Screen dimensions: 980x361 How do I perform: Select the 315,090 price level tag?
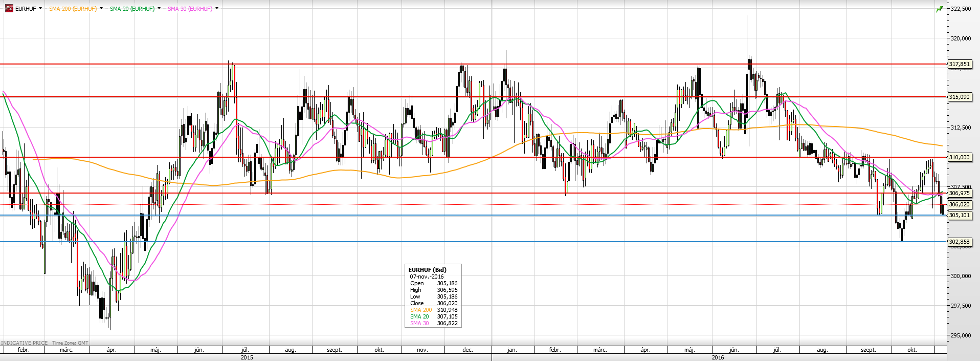960,97
